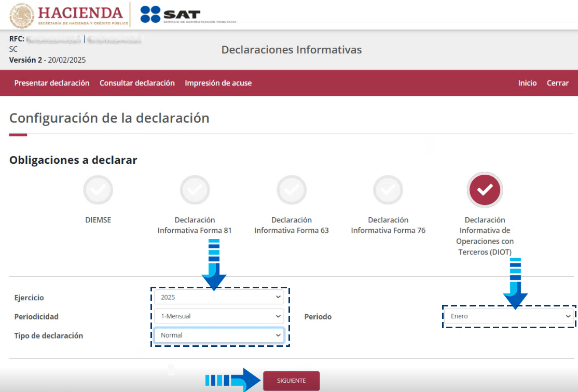Expand the Periodo month dropdown

(x=508, y=316)
